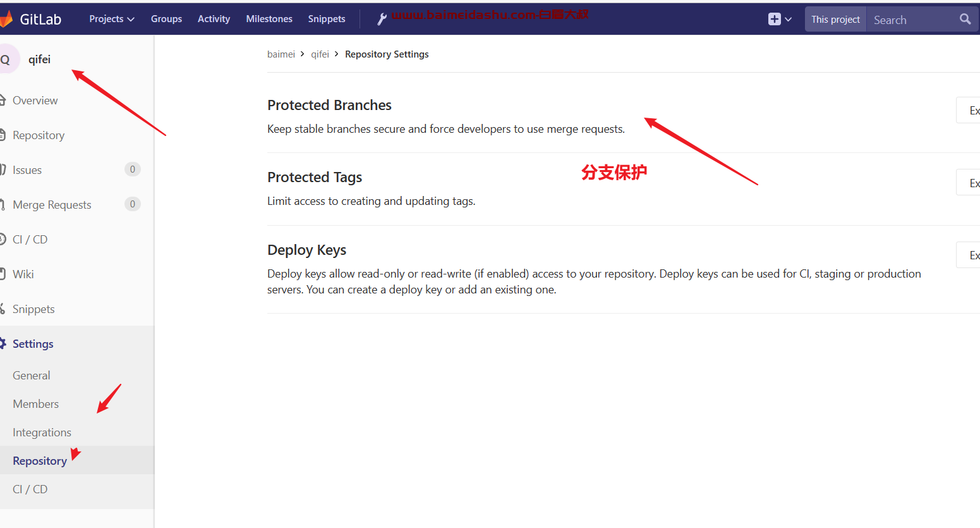Go to Overview in the sidebar
Viewport: 980px width, 528px height.
pyautogui.click(x=35, y=100)
